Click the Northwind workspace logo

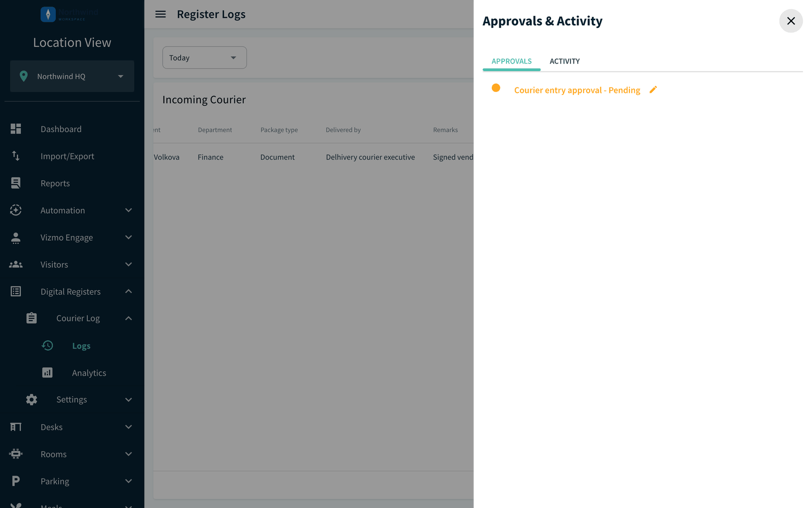(x=70, y=14)
